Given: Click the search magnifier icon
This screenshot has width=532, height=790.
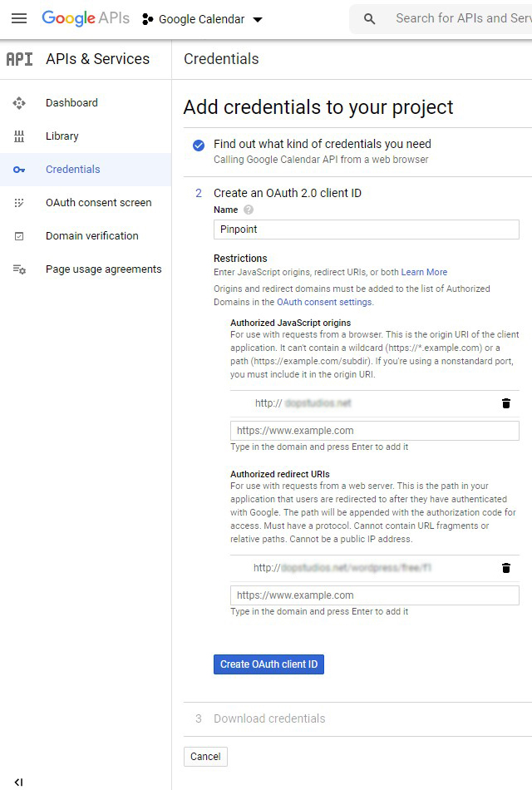Looking at the screenshot, I should pyautogui.click(x=370, y=18).
